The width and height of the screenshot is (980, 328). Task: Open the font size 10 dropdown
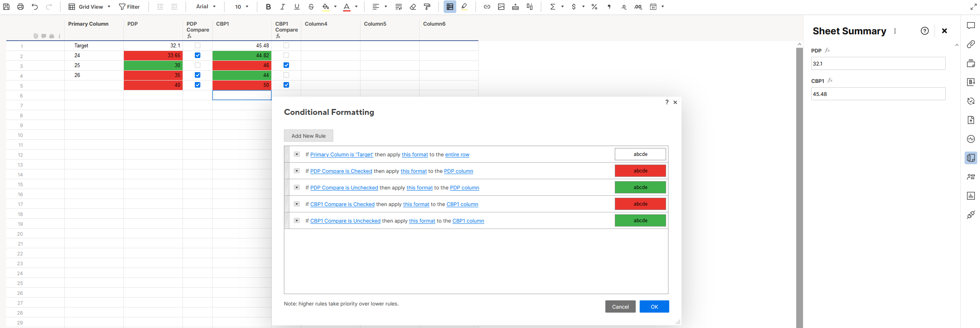pyautogui.click(x=242, y=7)
